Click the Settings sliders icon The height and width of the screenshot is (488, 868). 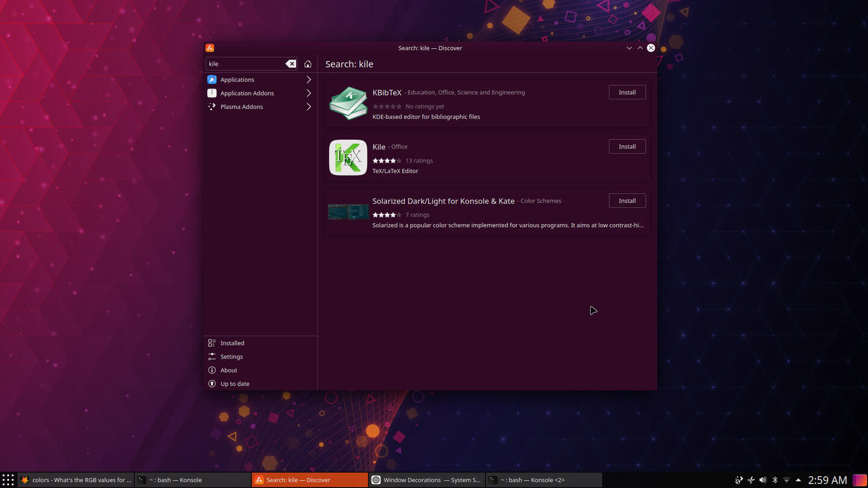point(212,357)
